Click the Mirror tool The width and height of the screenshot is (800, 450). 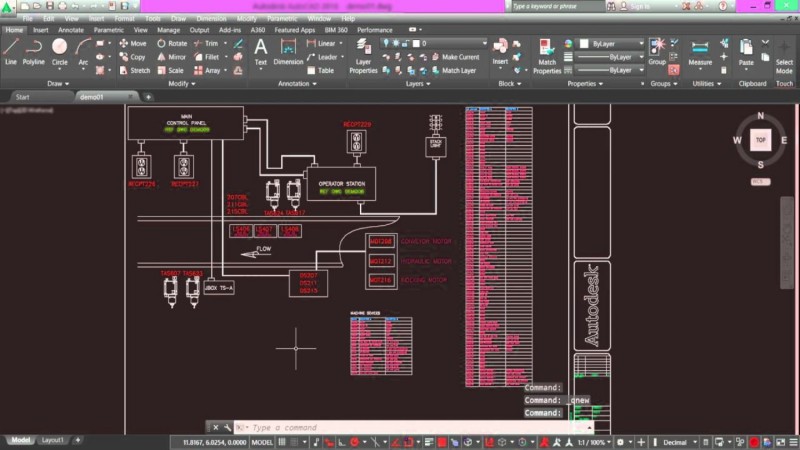[x=171, y=57]
